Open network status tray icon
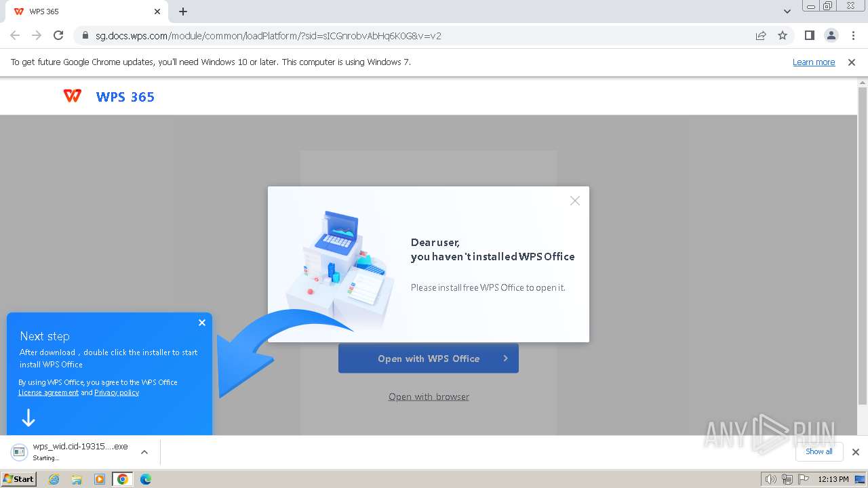Viewport: 868px width, 488px height. click(787, 479)
